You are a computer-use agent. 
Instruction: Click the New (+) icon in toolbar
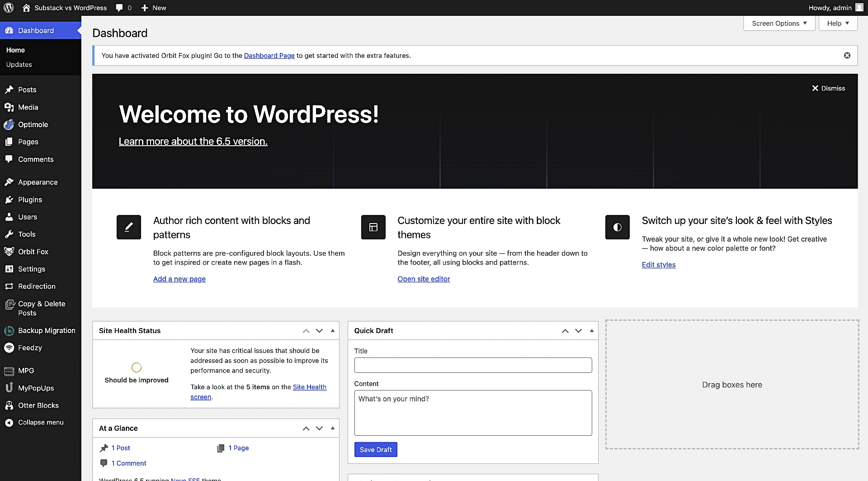click(x=144, y=8)
